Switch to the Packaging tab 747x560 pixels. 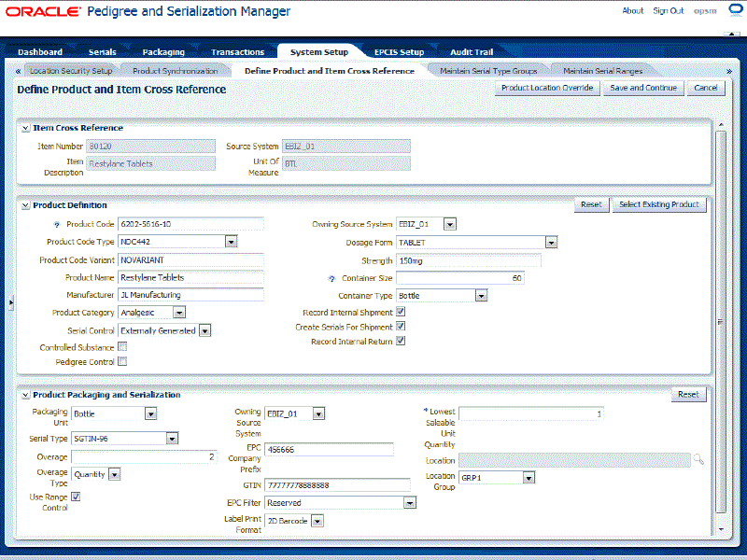coord(163,52)
